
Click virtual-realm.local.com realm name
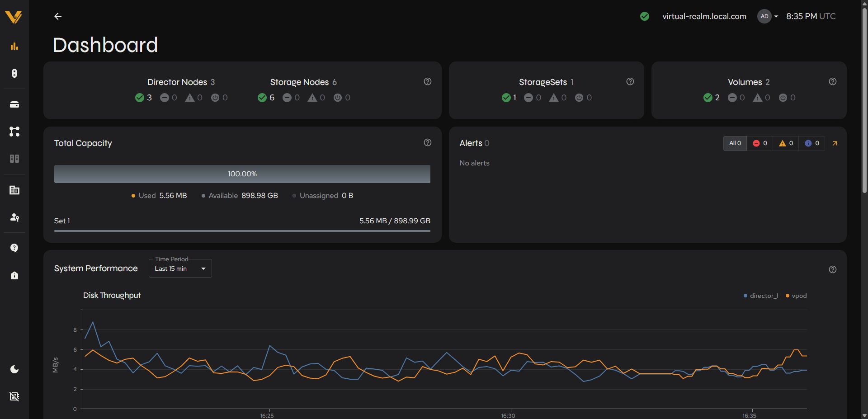click(x=704, y=16)
